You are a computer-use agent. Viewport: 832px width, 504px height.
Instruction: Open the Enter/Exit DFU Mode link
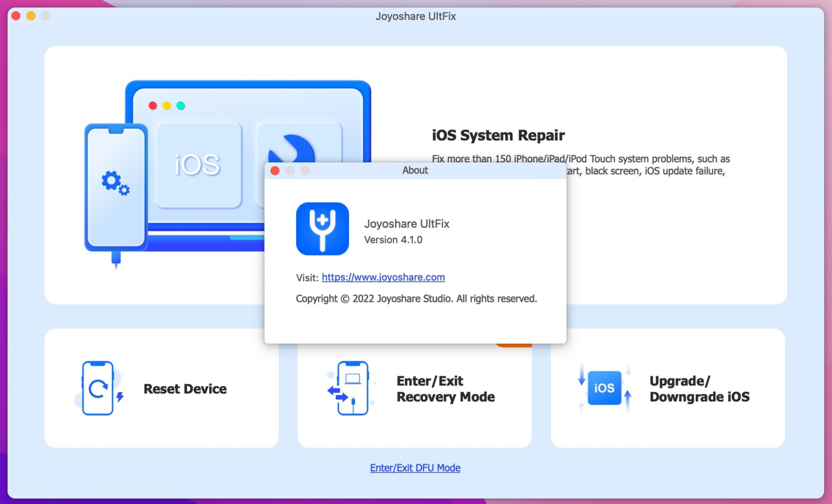415,467
